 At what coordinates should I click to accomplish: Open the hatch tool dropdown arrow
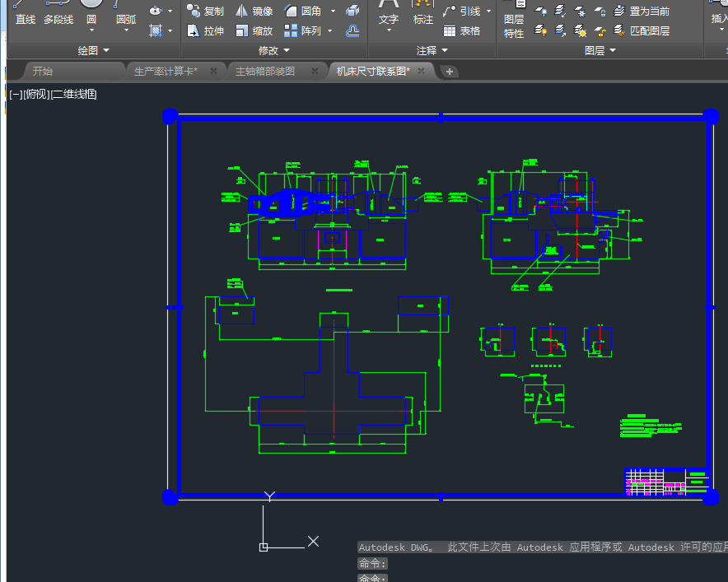point(170,30)
